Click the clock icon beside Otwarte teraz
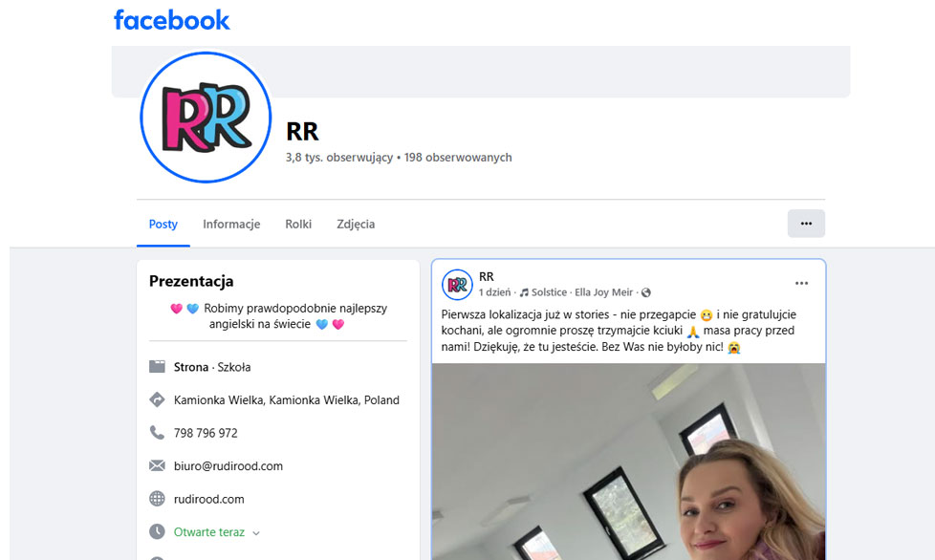The image size is (935, 560). tap(157, 531)
